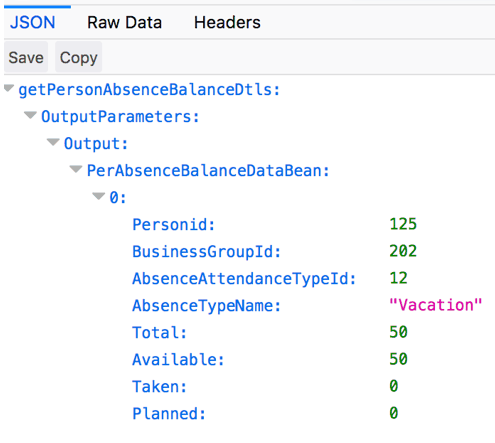
Task: Select the Planned key
Action: click(169, 413)
